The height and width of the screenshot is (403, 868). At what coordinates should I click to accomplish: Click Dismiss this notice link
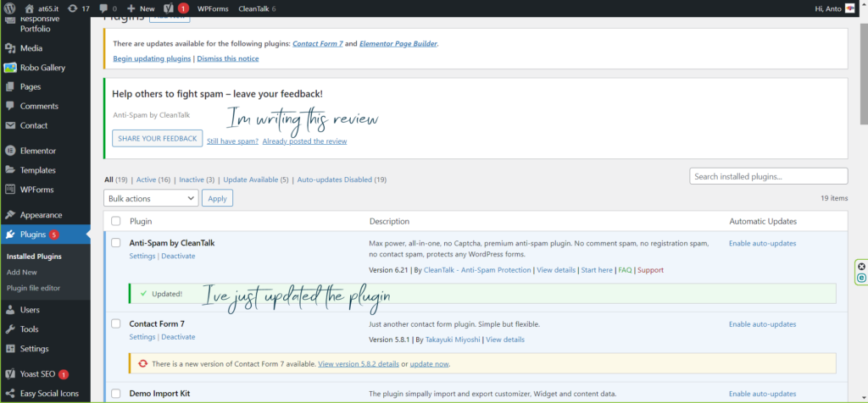click(x=227, y=58)
